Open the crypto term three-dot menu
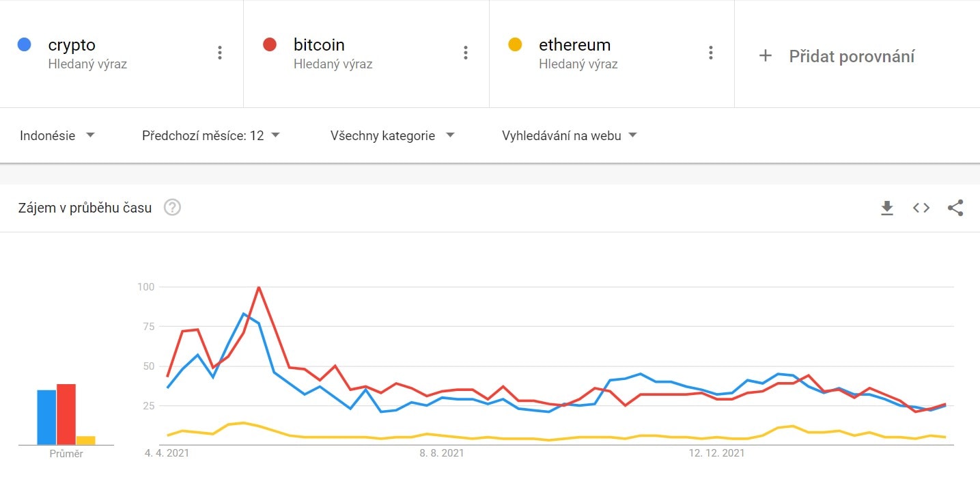The image size is (980, 501). click(x=219, y=53)
